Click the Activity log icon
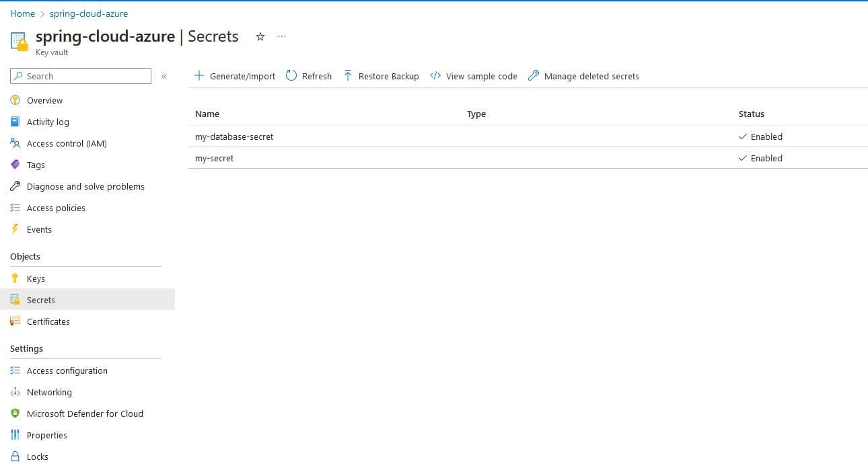 coord(15,122)
